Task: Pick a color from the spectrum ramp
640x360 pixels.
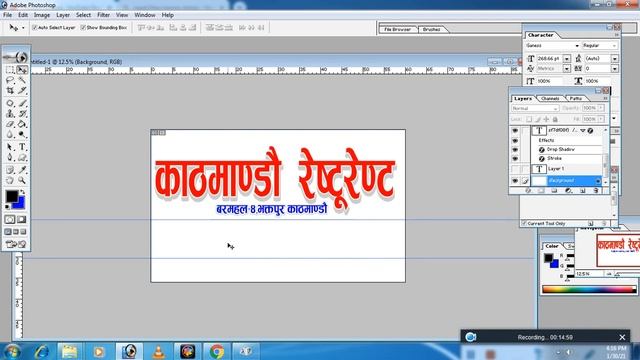Action: (589, 289)
